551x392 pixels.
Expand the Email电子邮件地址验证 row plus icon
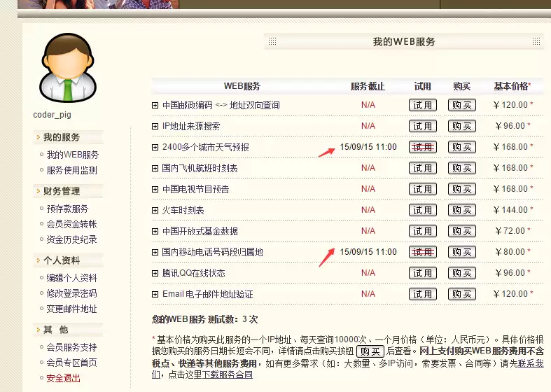[x=155, y=295]
